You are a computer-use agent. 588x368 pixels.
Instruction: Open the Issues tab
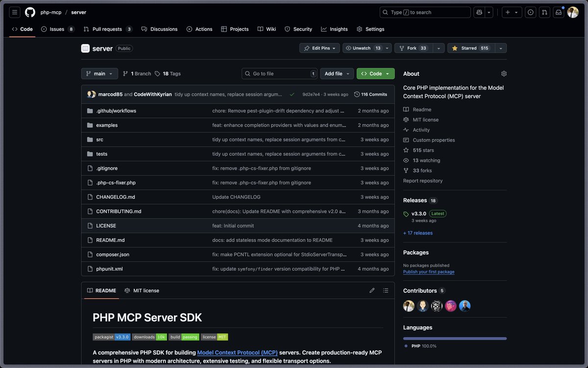click(x=57, y=29)
